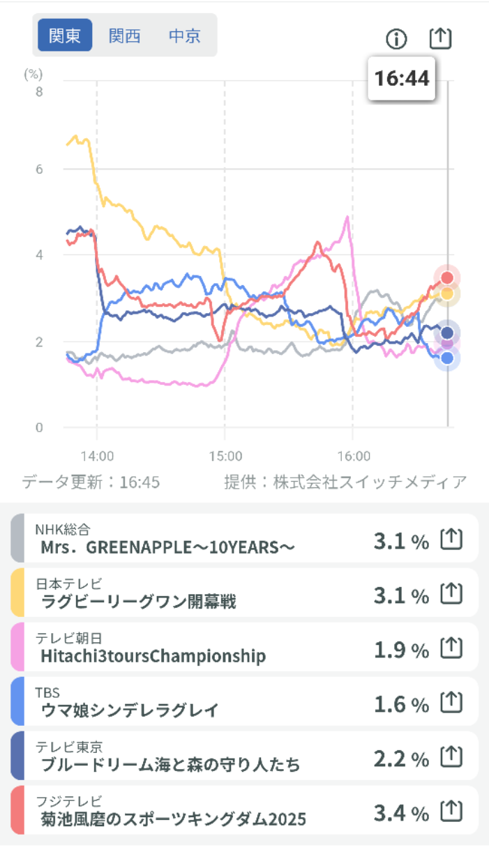The image size is (489, 868).
Task: Click the pink テレビ朝日 color bar
Action: click(17, 648)
